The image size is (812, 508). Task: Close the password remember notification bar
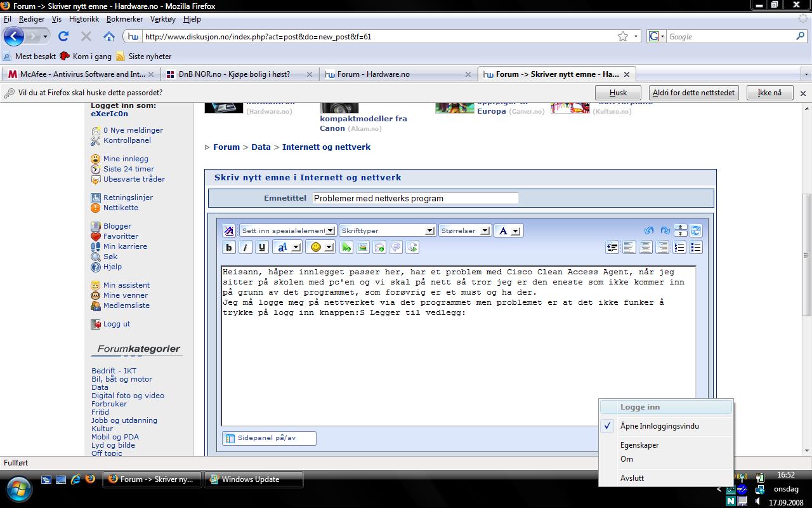tap(803, 93)
